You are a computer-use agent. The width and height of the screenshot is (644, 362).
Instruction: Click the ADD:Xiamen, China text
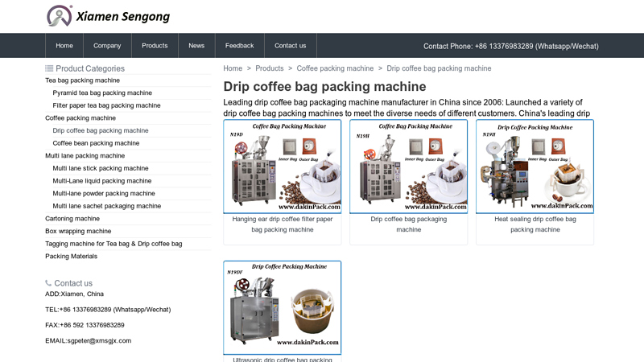[x=74, y=294]
